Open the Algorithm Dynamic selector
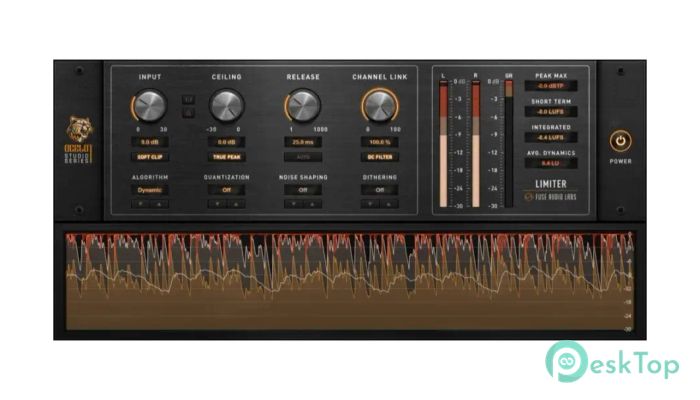700x400 pixels. (152, 189)
